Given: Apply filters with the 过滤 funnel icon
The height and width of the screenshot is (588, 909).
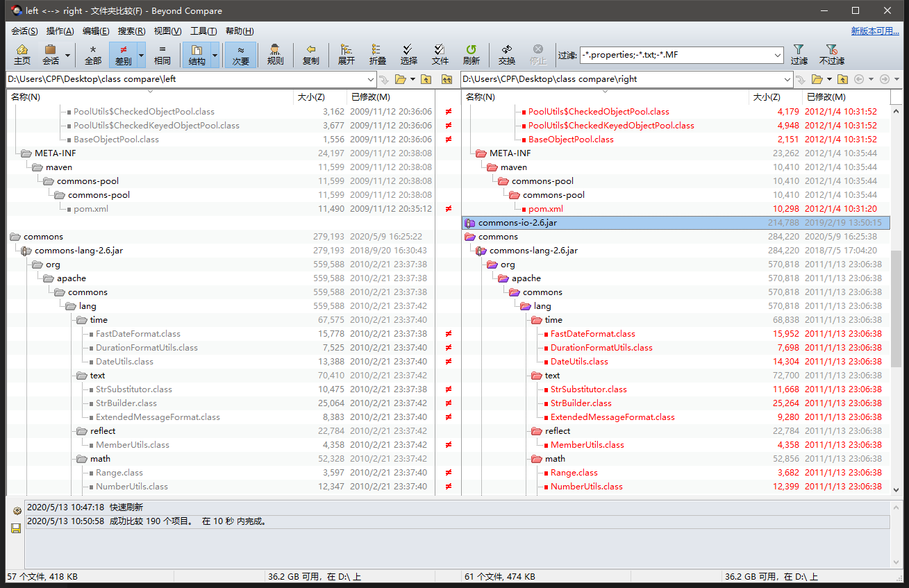Looking at the screenshot, I should coord(799,55).
